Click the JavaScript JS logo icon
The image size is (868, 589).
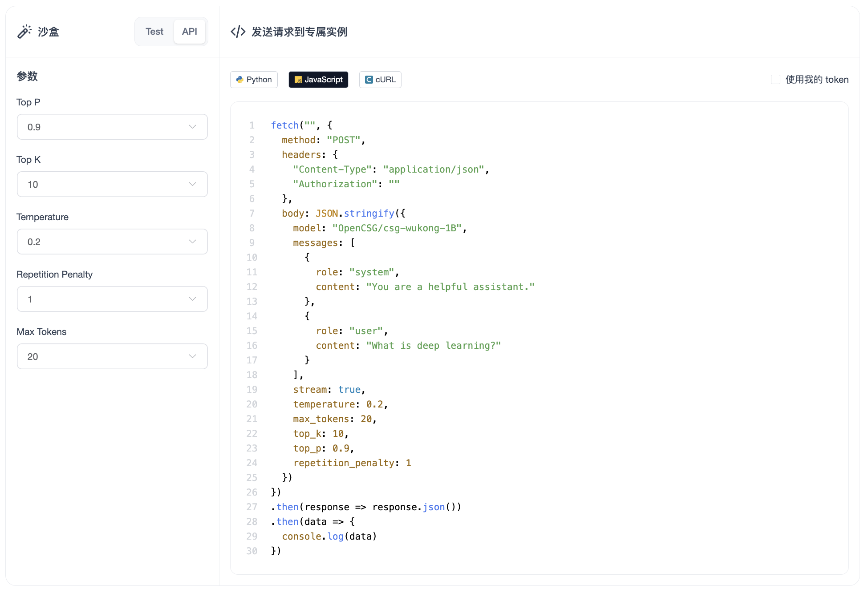[298, 80]
